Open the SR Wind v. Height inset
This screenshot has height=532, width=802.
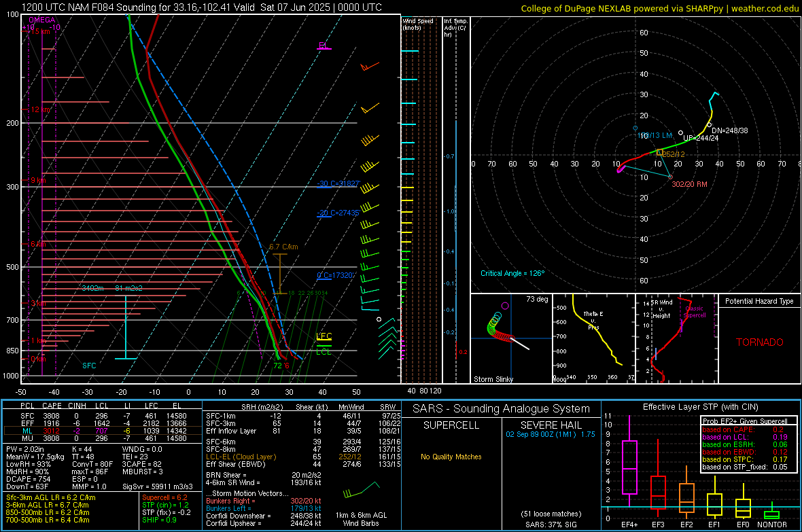click(676, 338)
